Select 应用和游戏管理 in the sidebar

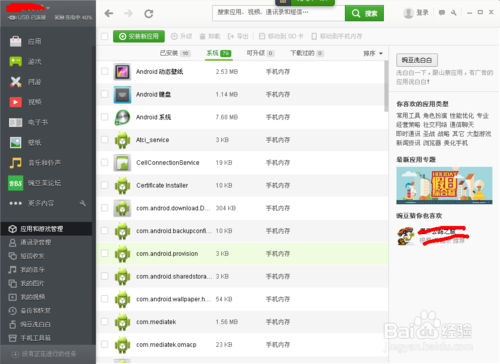point(46,229)
